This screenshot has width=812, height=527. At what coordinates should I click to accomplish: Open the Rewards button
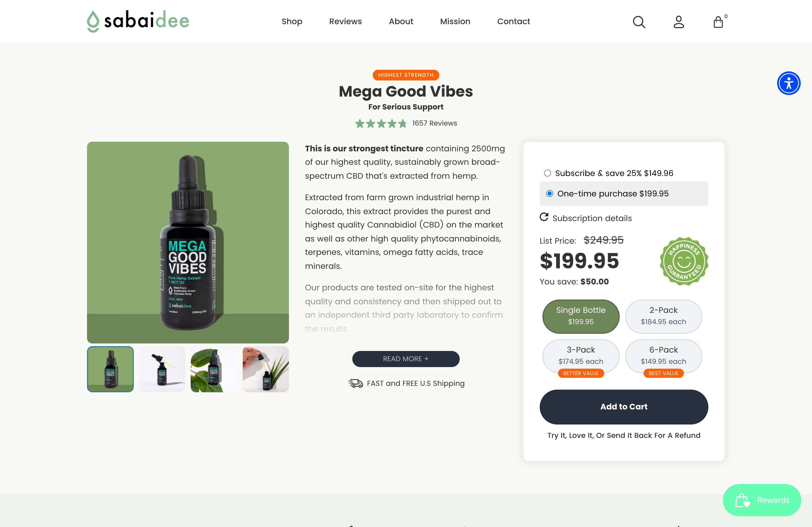point(762,500)
